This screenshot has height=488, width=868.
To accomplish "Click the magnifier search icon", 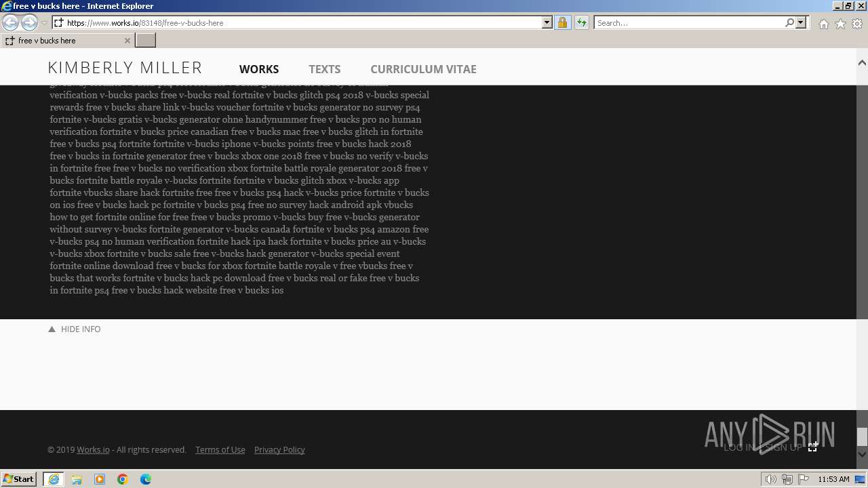I will pos(789,22).
